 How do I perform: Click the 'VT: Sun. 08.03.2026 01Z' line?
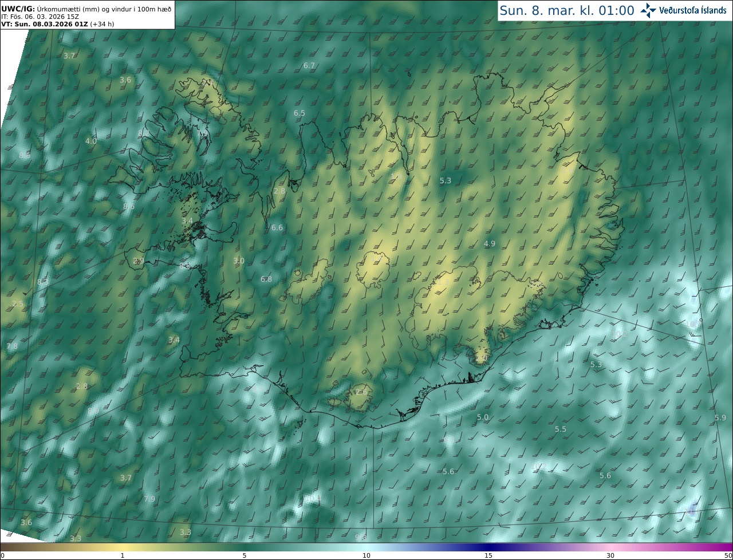[x=58, y=25]
